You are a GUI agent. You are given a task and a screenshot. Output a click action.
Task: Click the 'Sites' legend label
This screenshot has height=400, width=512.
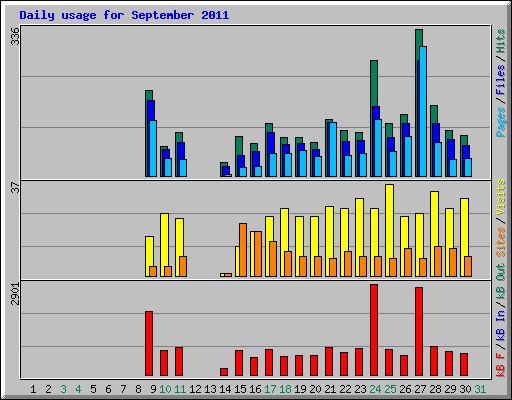[501, 241]
